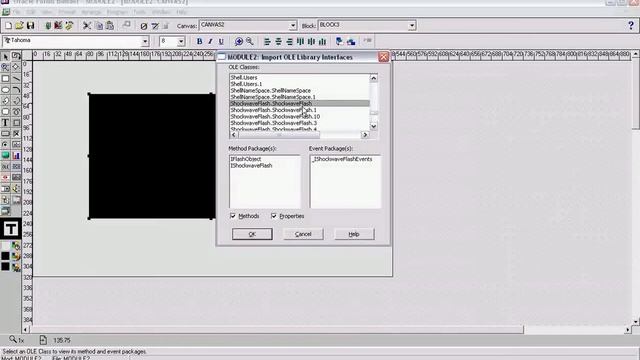This screenshot has height=360, width=640.
Task: Click the Cancel button
Action: [303, 234]
